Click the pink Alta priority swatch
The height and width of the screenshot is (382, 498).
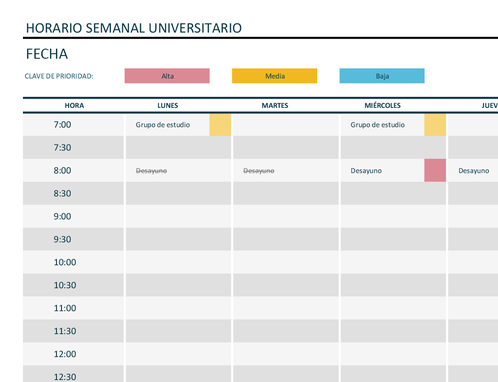[167, 76]
